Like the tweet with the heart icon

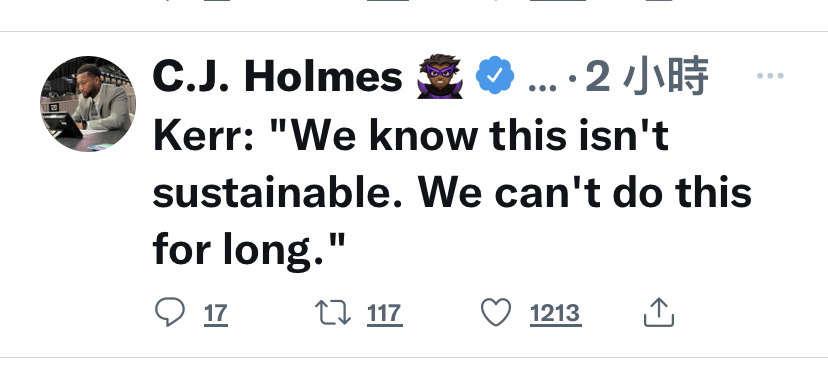(496, 312)
